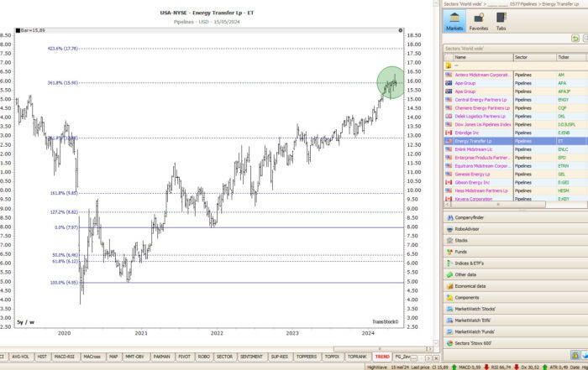Screen dimensions: 588x370
Task: Click the green refresh icon above list
Action: 575,39
